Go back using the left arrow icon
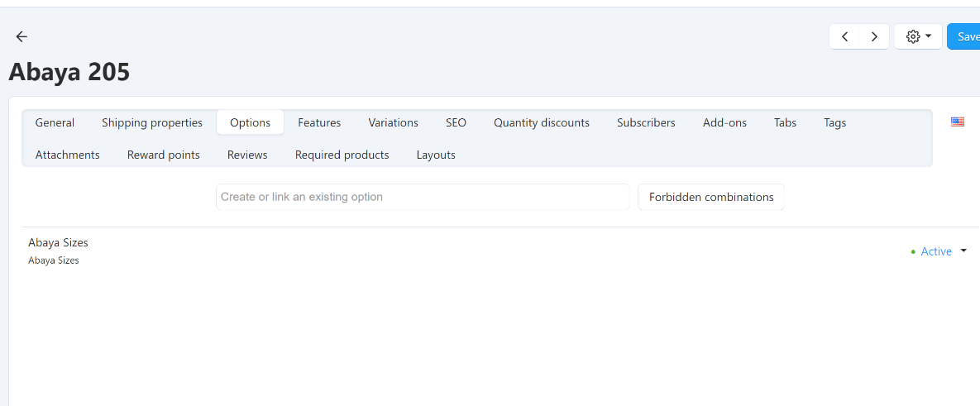The width and height of the screenshot is (980, 406). [22, 37]
